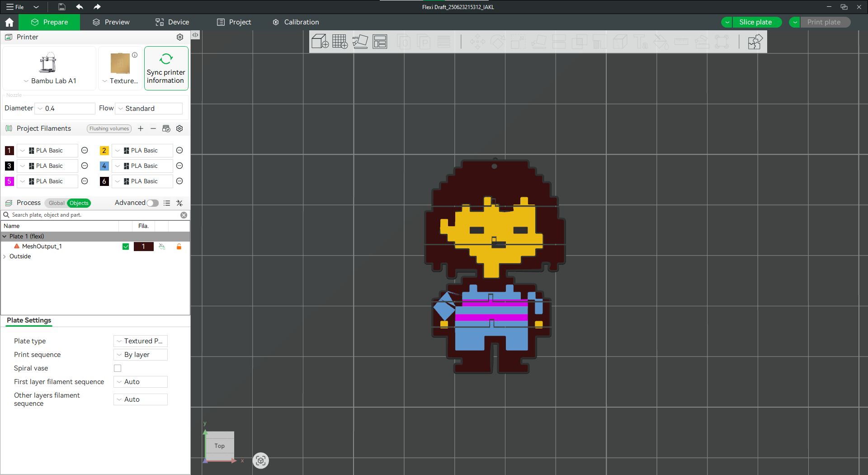Collapse the sidebar panel arrow
Viewport: 868px width, 475px height.
coord(195,35)
